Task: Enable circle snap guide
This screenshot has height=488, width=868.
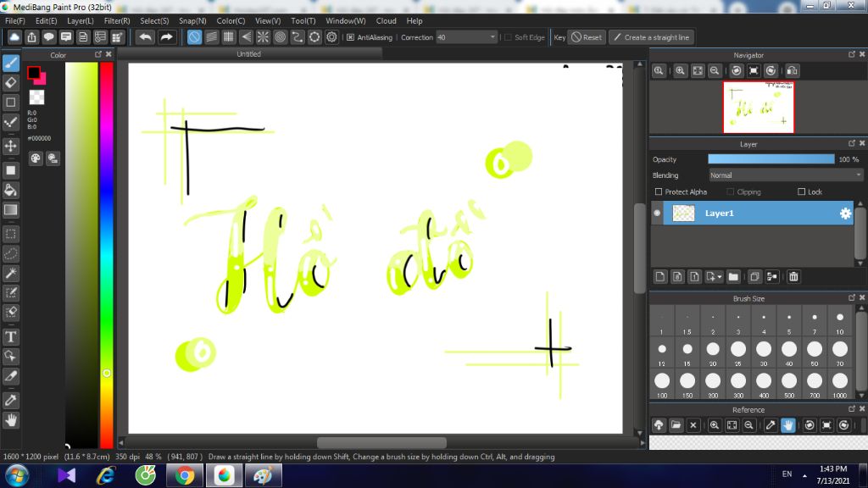Action: tap(280, 37)
